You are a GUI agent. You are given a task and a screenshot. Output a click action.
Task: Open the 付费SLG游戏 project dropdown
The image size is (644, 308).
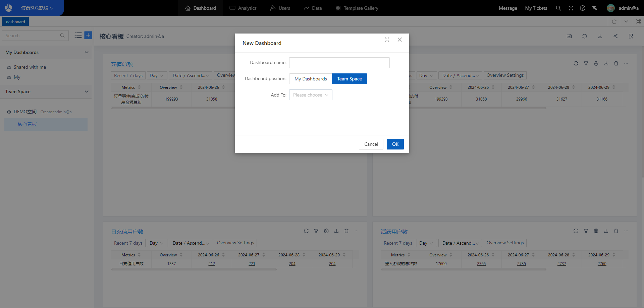pyautogui.click(x=37, y=8)
